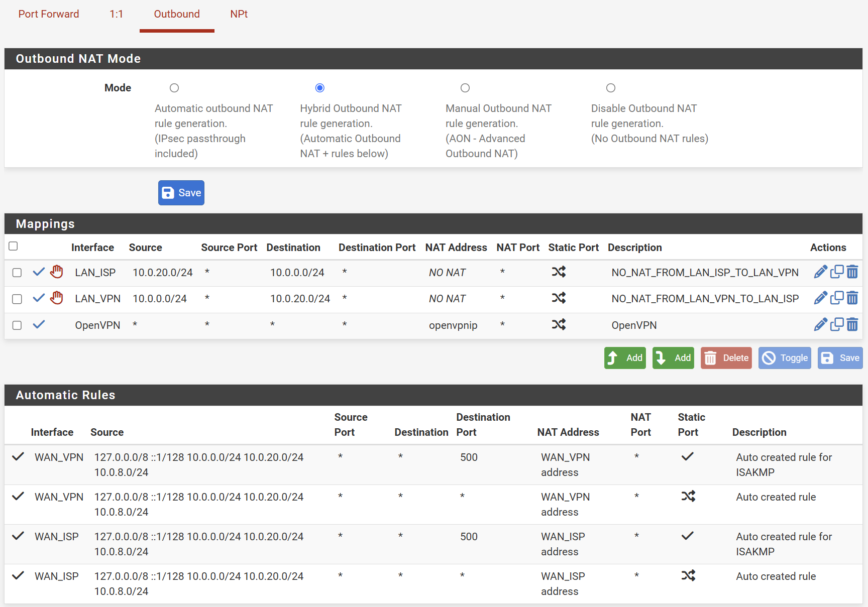Tick the checkbox for OpenVPN mapping

tap(17, 325)
